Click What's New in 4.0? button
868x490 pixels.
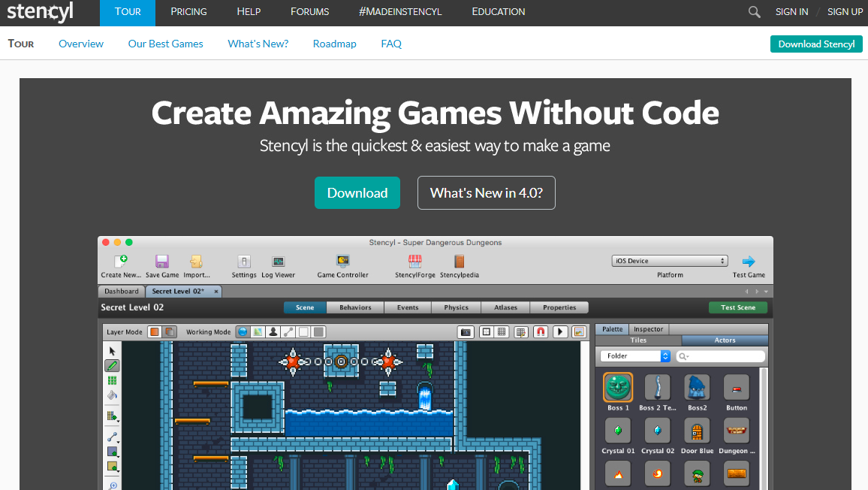486,193
